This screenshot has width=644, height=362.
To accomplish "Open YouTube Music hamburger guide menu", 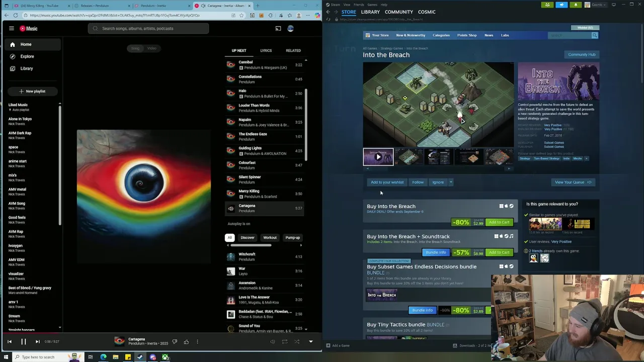I will (x=12, y=29).
